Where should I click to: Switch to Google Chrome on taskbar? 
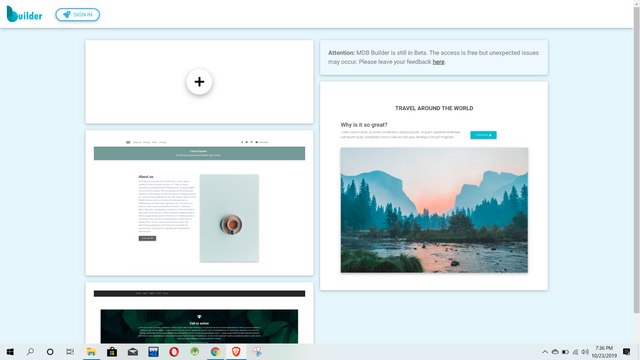coord(215,352)
